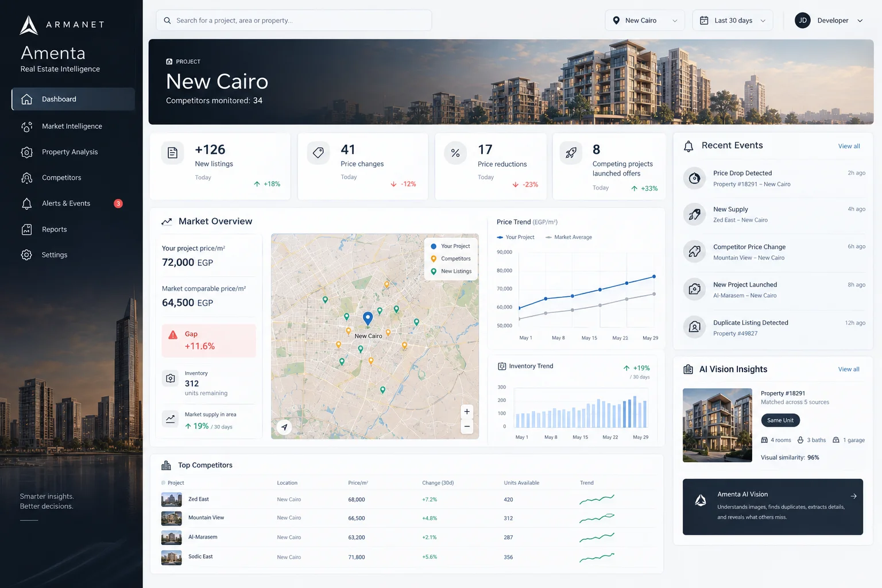Click the Competitor Price Change event icon
Viewport: 882px width, 588px height.
coord(694,252)
